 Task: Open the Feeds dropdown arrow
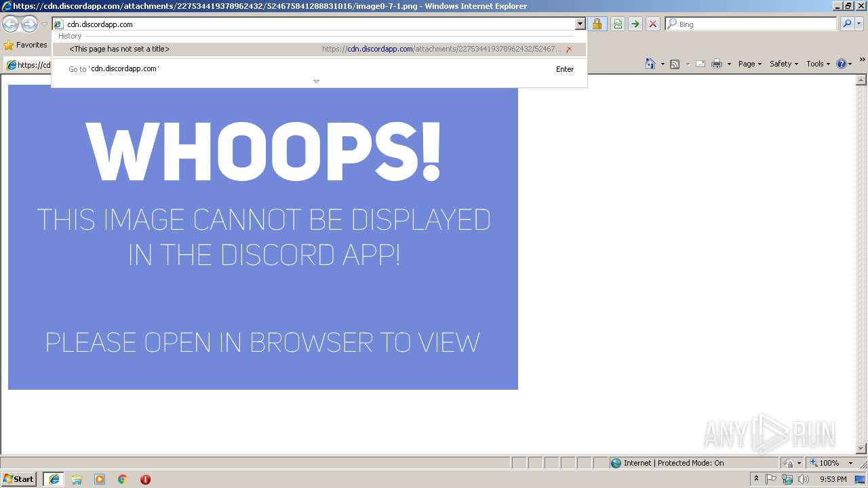click(688, 64)
